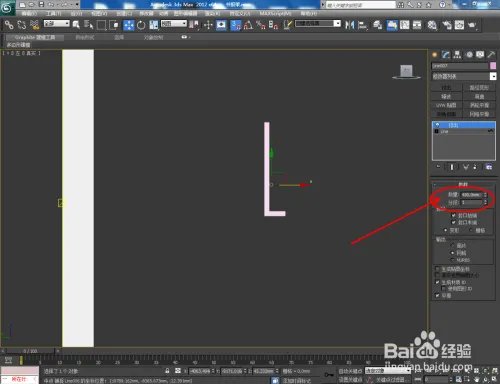Open the 工具(T) menu
The height and width of the screenshot is (384, 500).
53,13
